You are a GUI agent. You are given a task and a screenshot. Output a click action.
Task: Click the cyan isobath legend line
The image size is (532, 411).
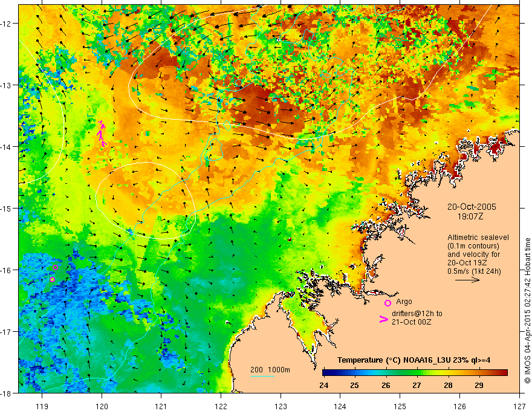[262, 376]
